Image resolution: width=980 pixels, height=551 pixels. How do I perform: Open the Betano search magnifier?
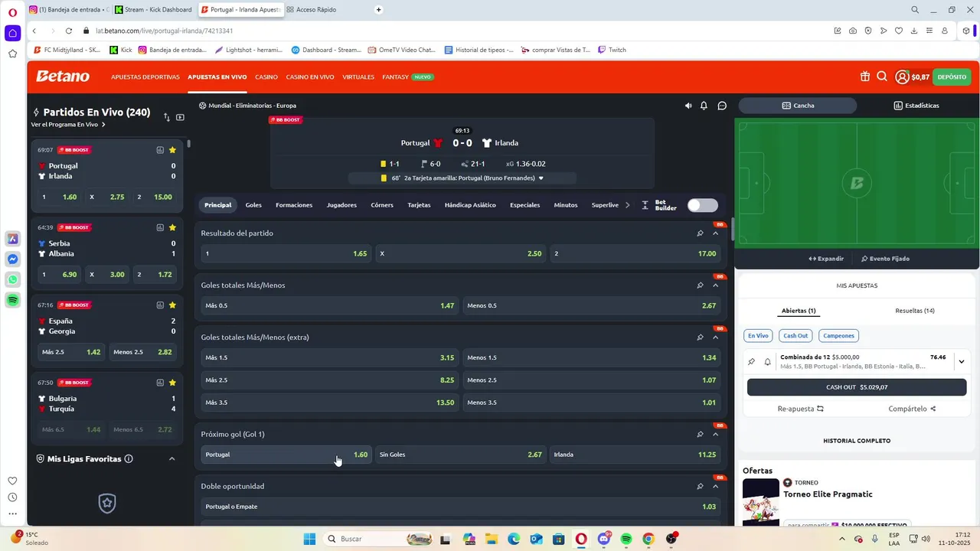(x=882, y=77)
